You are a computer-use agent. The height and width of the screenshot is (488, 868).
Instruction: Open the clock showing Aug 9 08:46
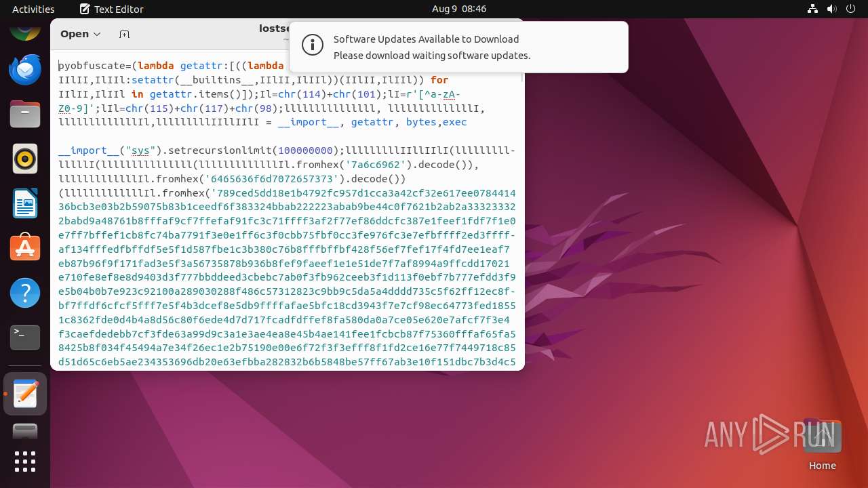459,9
